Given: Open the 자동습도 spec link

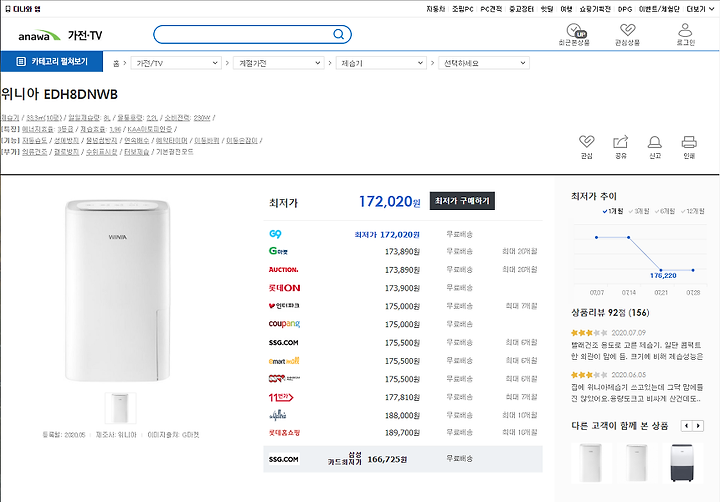Looking at the screenshot, I should 34,141.
